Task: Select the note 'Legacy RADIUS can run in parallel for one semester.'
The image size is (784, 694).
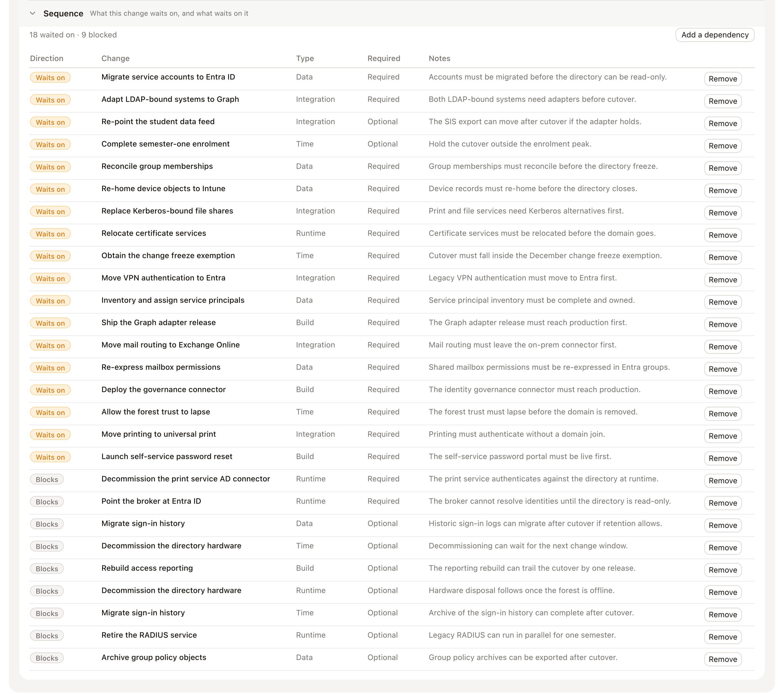Action: (522, 635)
